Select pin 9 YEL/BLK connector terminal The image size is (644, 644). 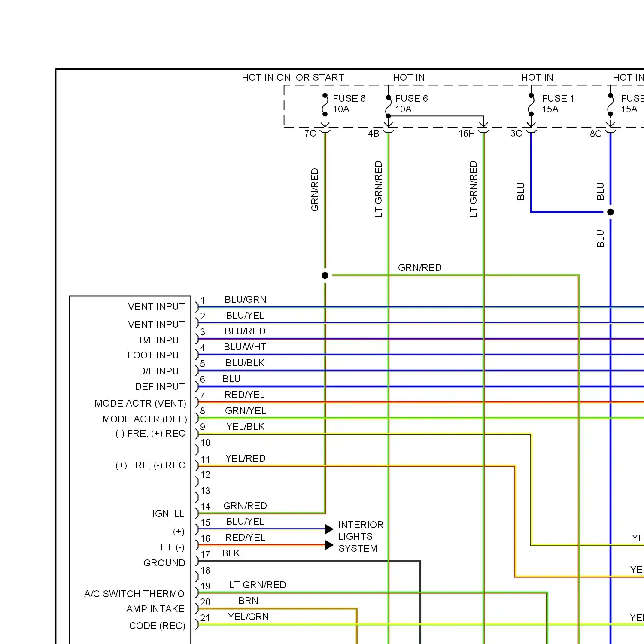coord(197,433)
